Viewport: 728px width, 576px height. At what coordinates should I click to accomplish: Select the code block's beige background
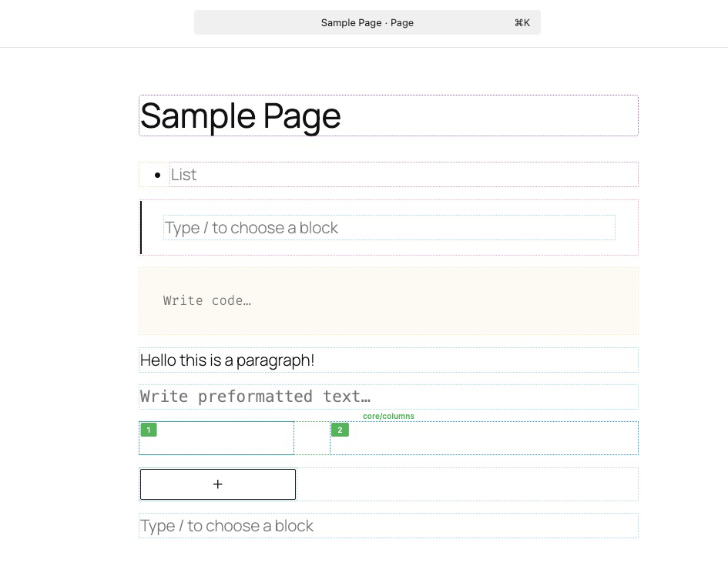(462, 300)
